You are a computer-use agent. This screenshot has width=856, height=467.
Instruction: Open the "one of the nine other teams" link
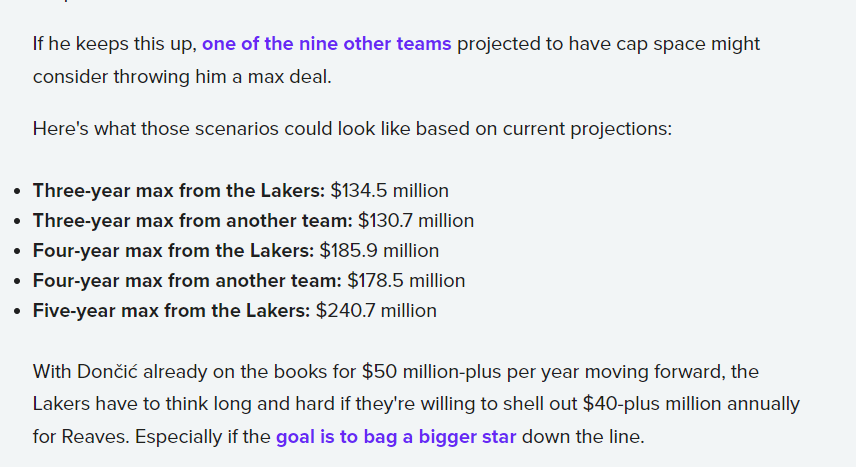tap(326, 44)
